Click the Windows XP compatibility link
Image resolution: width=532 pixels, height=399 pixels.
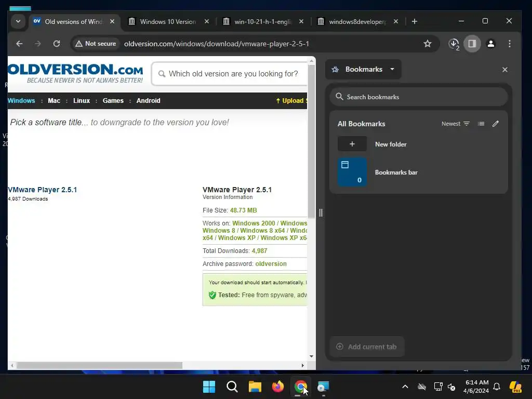236,238
